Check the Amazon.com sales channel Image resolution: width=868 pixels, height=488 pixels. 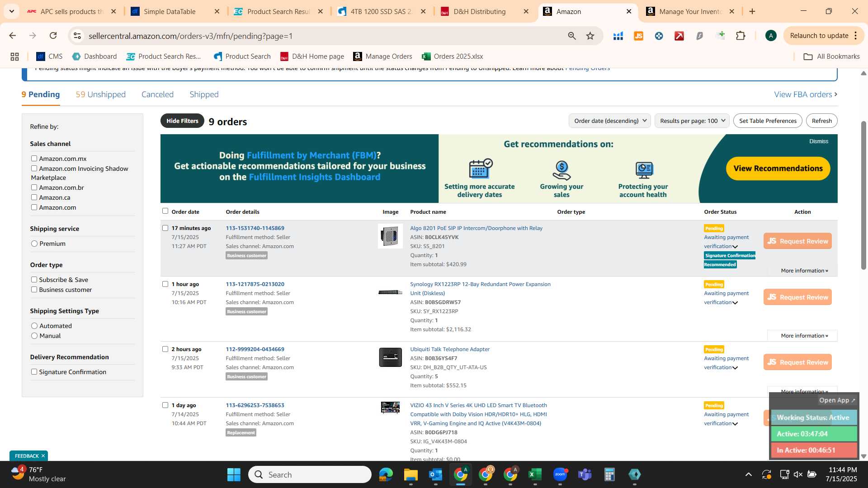34,207
